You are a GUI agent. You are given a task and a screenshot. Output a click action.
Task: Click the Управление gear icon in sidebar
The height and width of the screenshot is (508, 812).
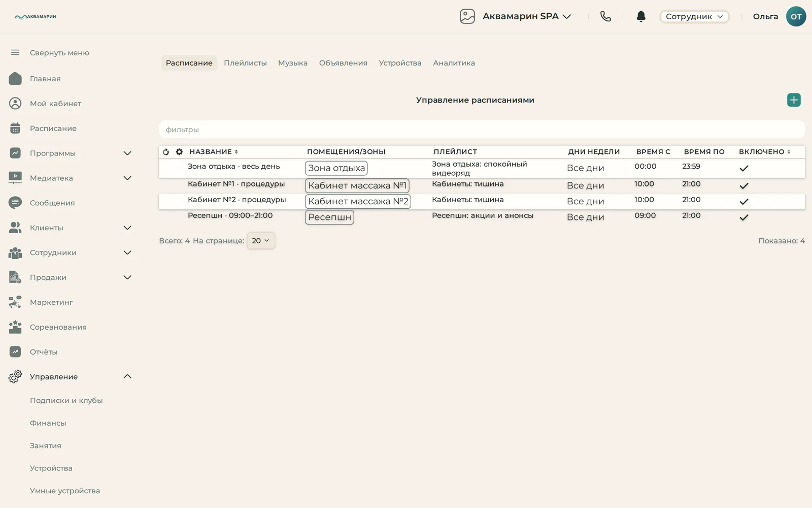(15, 376)
